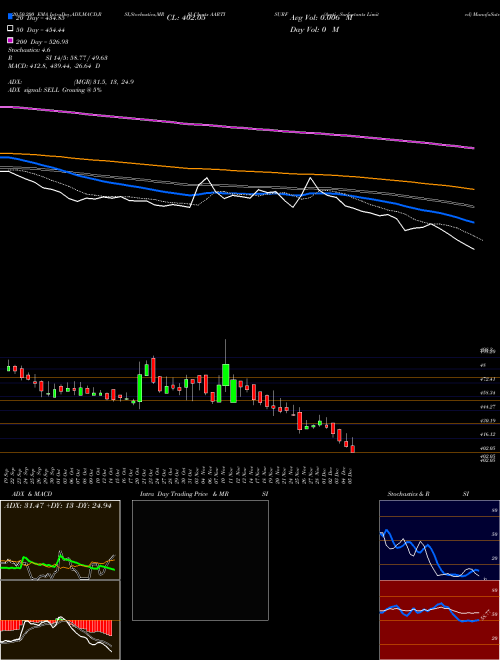Image resolution: width=500 pixels, height=660 pixels.
Task: Click the 'ADX signal: SELL' text
Action: 55,90
